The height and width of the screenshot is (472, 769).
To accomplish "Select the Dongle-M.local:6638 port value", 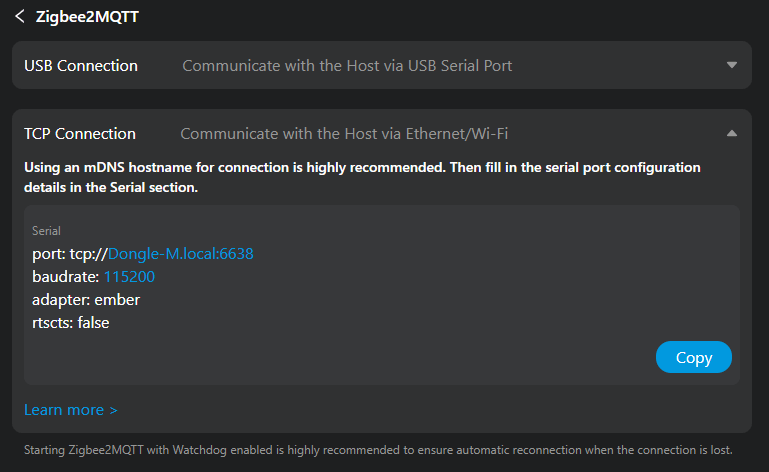I will (180, 254).
